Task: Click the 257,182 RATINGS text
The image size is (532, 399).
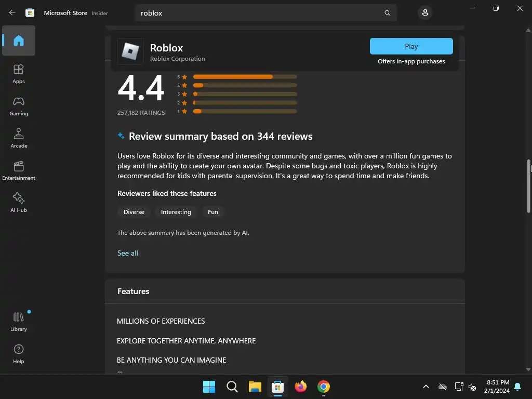Action: pyautogui.click(x=141, y=113)
